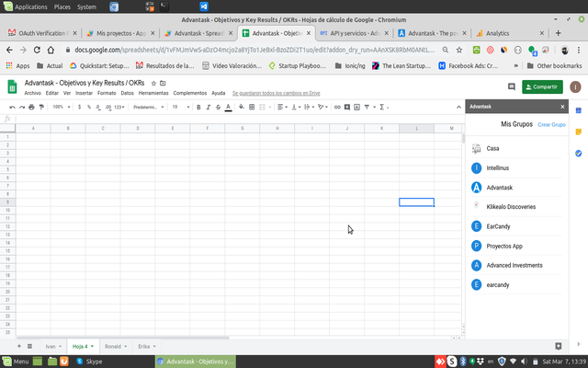Format as percent
588x368 pixels.
[89, 107]
